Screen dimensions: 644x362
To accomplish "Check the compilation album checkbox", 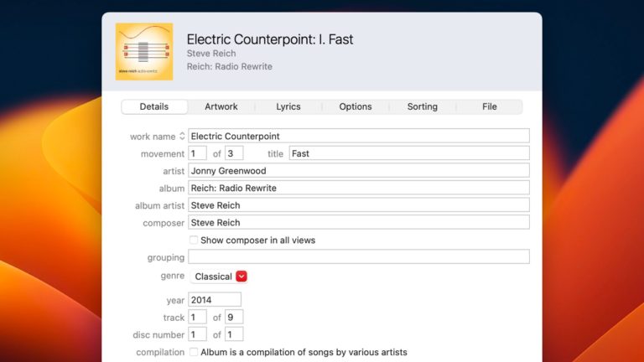I will click(x=194, y=352).
